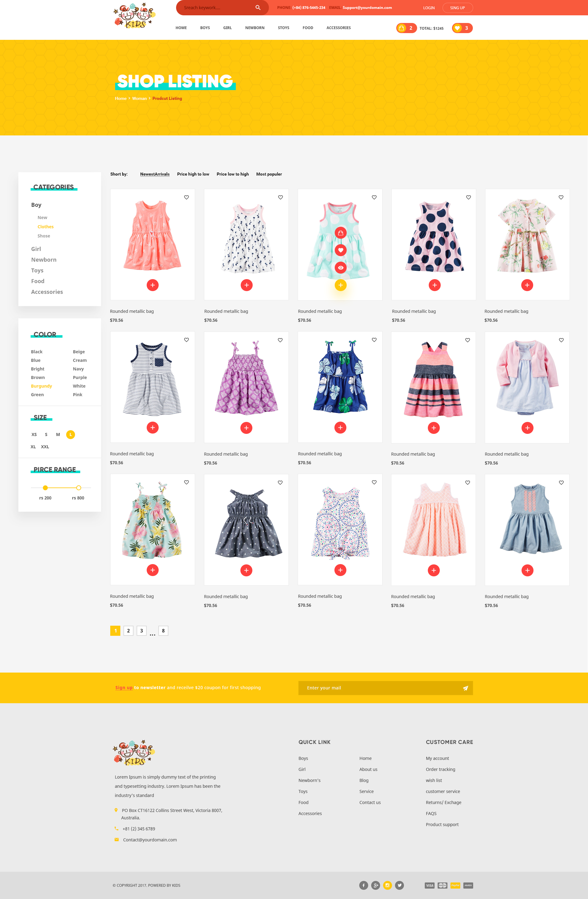Open the shopping cart bag icon
Image resolution: width=588 pixels, height=899 pixels.
pos(402,28)
